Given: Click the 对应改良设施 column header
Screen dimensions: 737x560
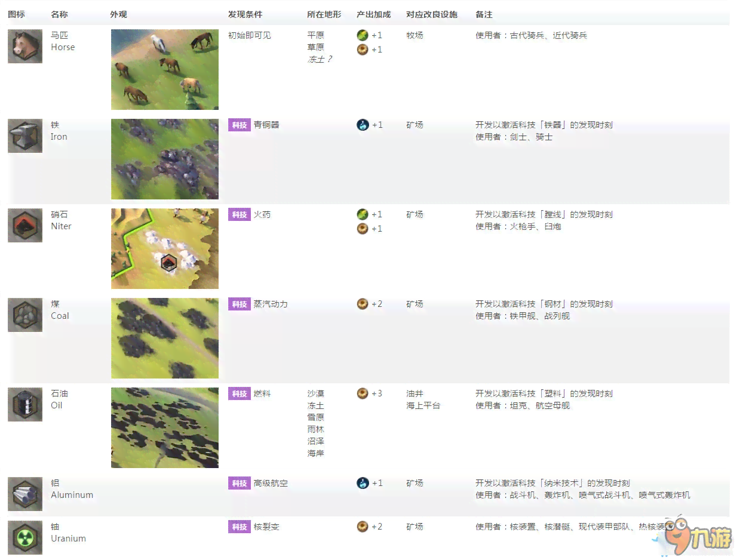Looking at the screenshot, I should (x=432, y=14).
